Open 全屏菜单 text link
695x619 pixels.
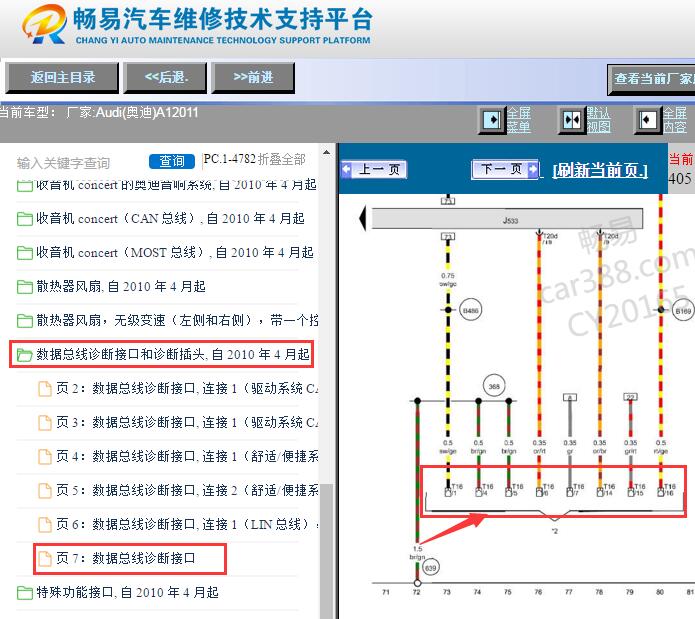pos(519,120)
